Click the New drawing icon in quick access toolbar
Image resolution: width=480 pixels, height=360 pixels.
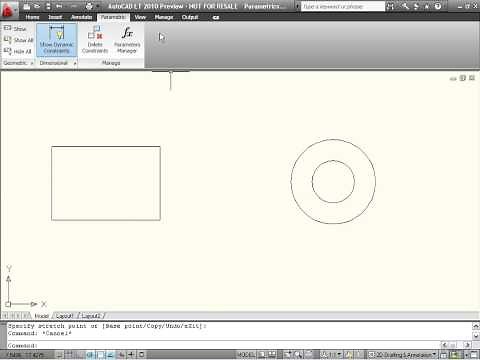(27, 6)
